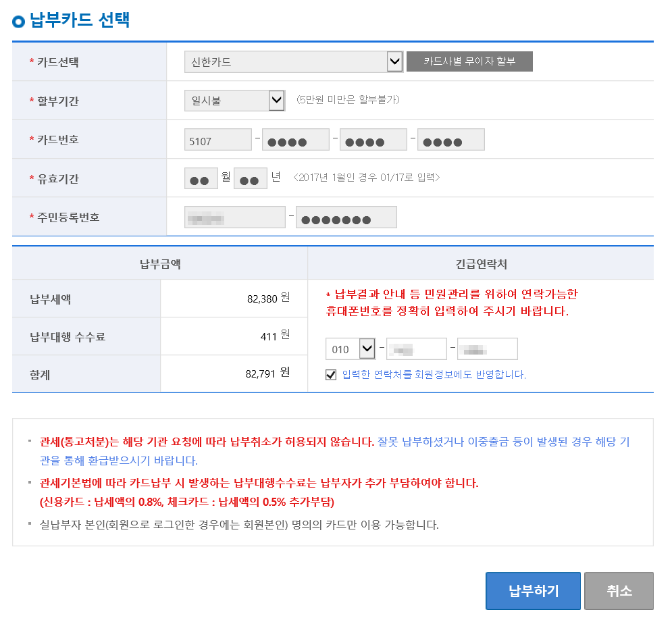This screenshot has height=622, width=672.
Task: Click the 입력한 연락처를 회원정보에도 반영합니다 label text
Action: tap(434, 374)
